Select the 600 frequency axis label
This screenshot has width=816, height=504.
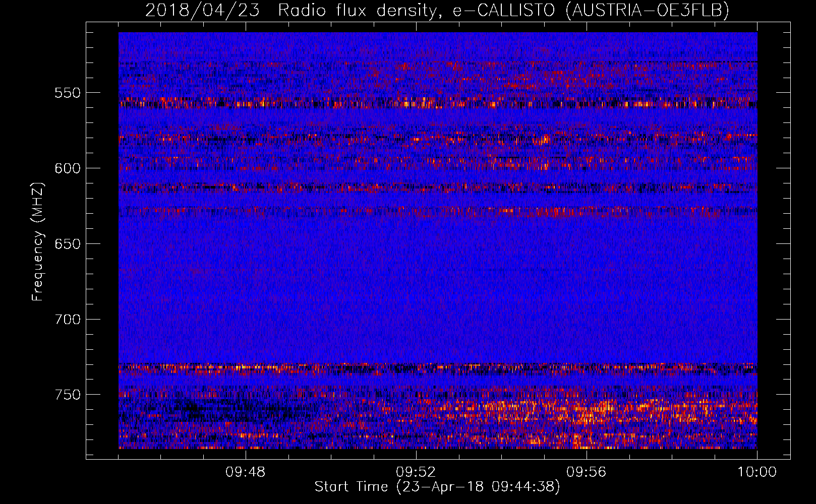point(68,168)
